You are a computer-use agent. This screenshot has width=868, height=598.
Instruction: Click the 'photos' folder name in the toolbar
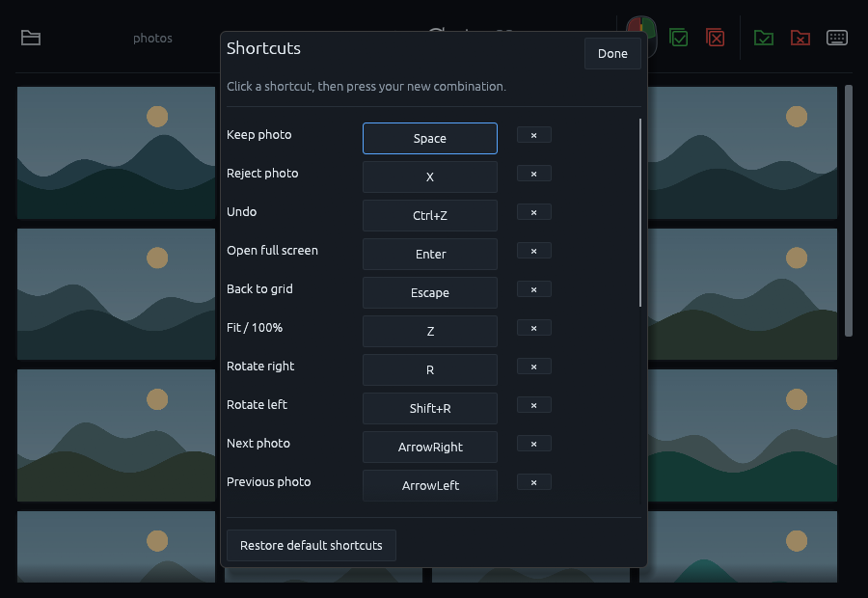(152, 39)
